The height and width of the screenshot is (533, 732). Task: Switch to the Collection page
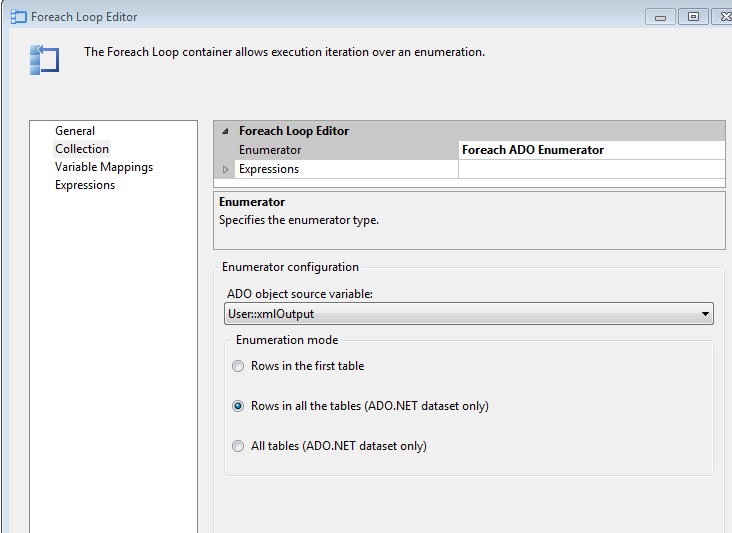pyautogui.click(x=82, y=149)
